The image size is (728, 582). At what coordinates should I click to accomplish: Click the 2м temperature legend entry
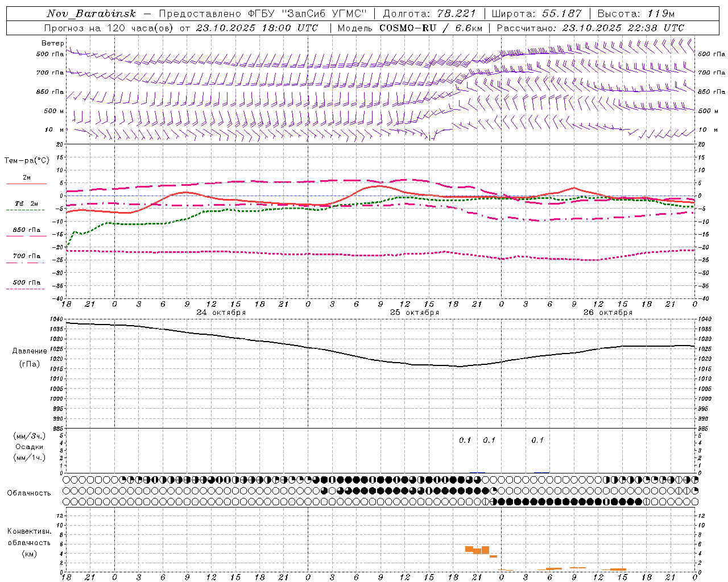pyautogui.click(x=27, y=177)
